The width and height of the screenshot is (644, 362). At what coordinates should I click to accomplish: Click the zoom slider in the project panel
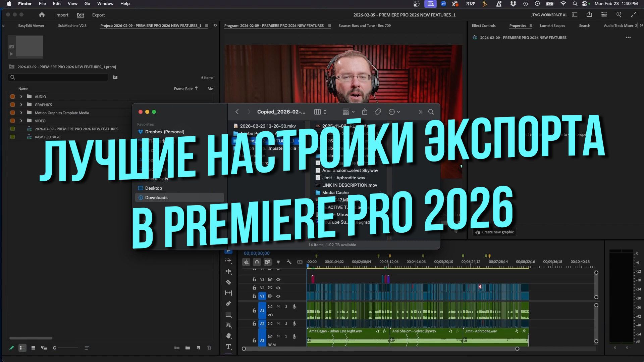[55, 348]
